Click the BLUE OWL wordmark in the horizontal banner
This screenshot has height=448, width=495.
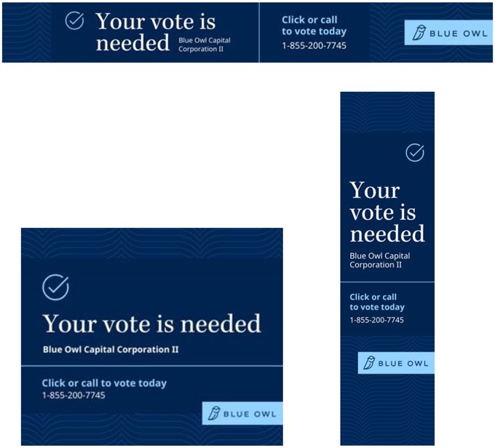tap(459, 34)
